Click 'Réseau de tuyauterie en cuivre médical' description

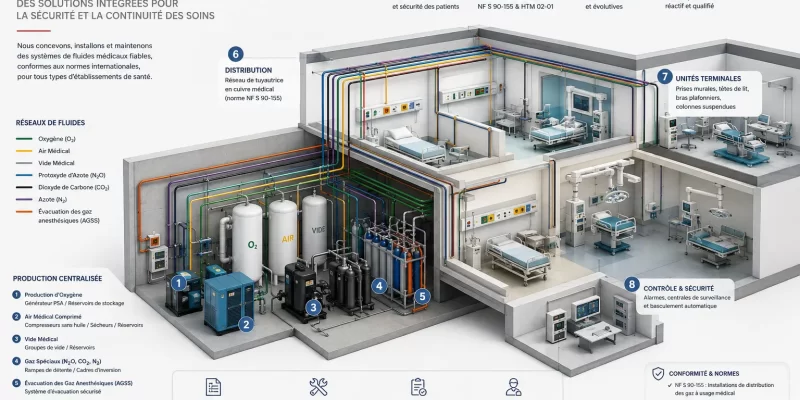point(254,89)
